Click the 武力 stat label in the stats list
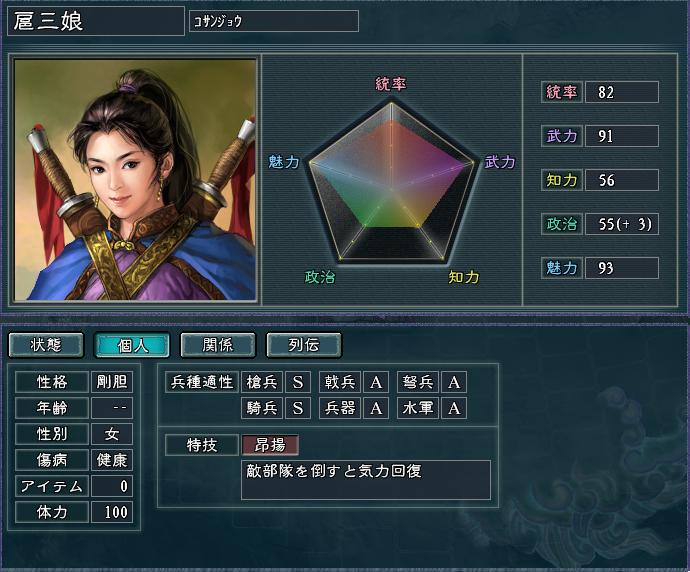Screen dimensions: 690x572 (562, 136)
